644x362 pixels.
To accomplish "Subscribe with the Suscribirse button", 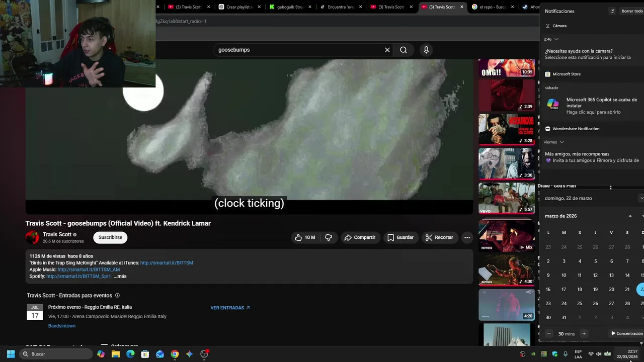I will (110, 237).
